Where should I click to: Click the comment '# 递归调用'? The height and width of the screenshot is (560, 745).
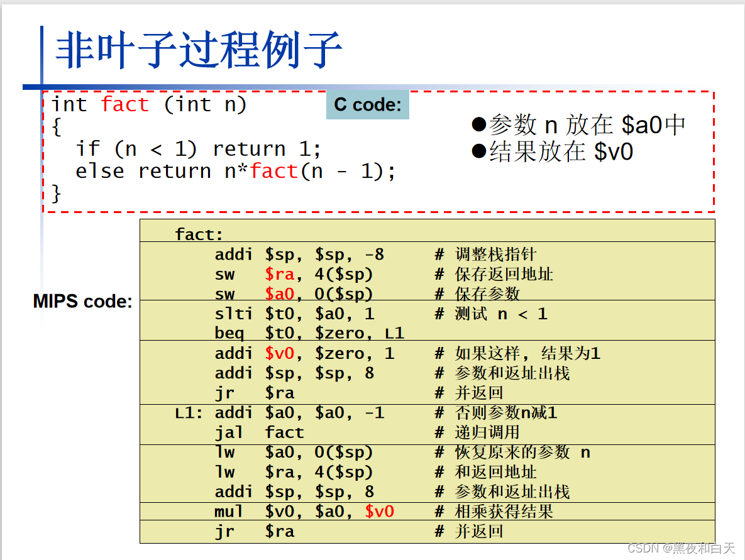[x=477, y=432]
